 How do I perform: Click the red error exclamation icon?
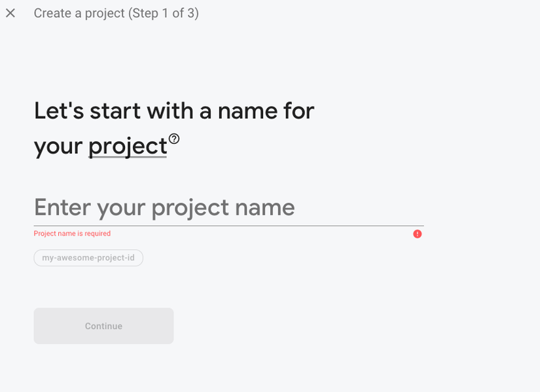[418, 234]
